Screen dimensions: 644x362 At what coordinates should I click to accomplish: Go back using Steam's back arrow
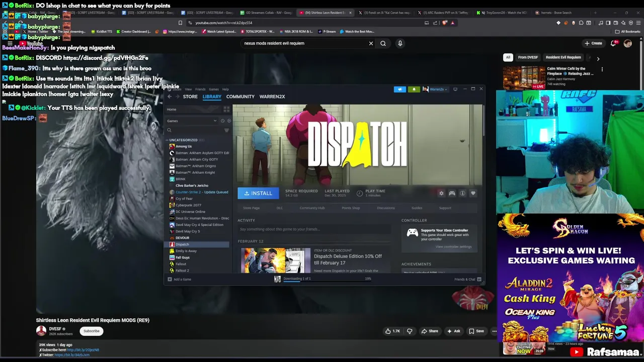pos(170,97)
